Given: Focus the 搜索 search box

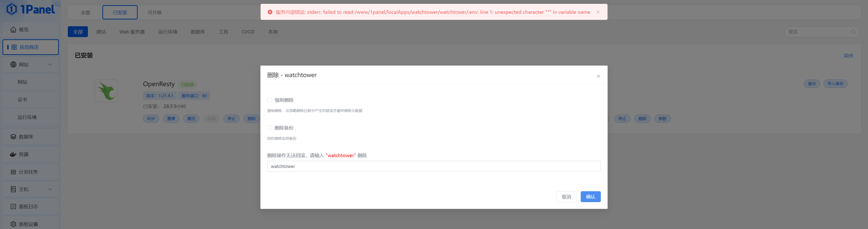Looking at the screenshot, I should pyautogui.click(x=821, y=32).
